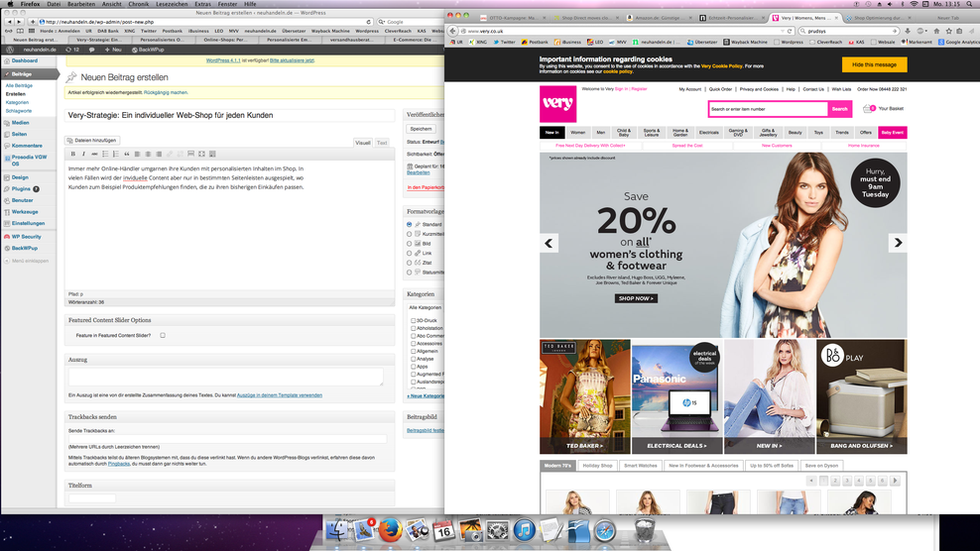Open Your Basket on the Very site
980x551 pixels.
(x=883, y=109)
